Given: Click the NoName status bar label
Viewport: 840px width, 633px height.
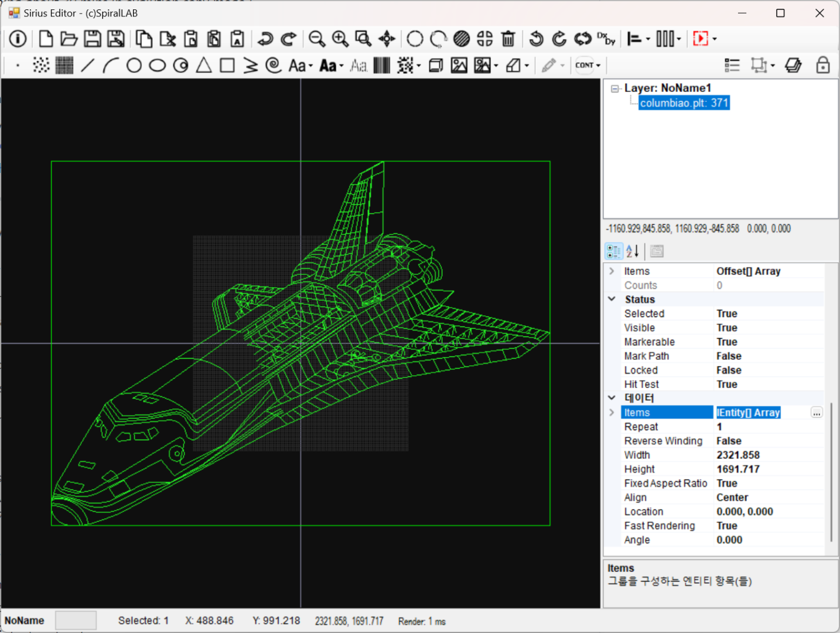Looking at the screenshot, I should coord(25,621).
